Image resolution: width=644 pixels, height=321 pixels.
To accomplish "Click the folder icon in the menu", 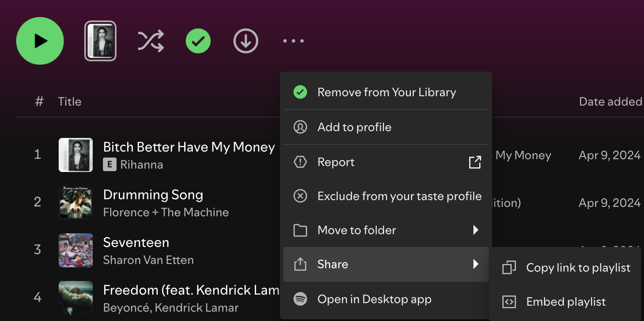I will pos(300,230).
